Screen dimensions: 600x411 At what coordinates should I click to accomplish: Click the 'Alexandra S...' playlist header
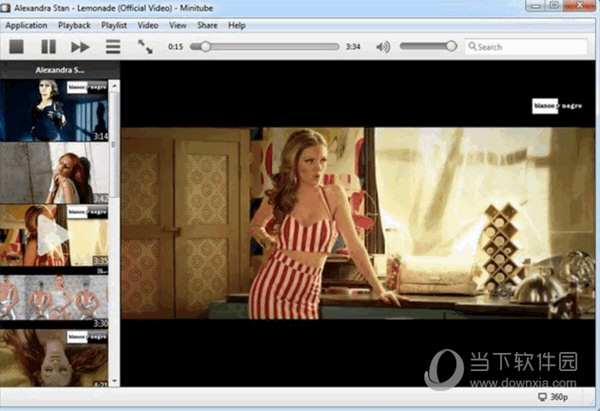[x=60, y=70]
